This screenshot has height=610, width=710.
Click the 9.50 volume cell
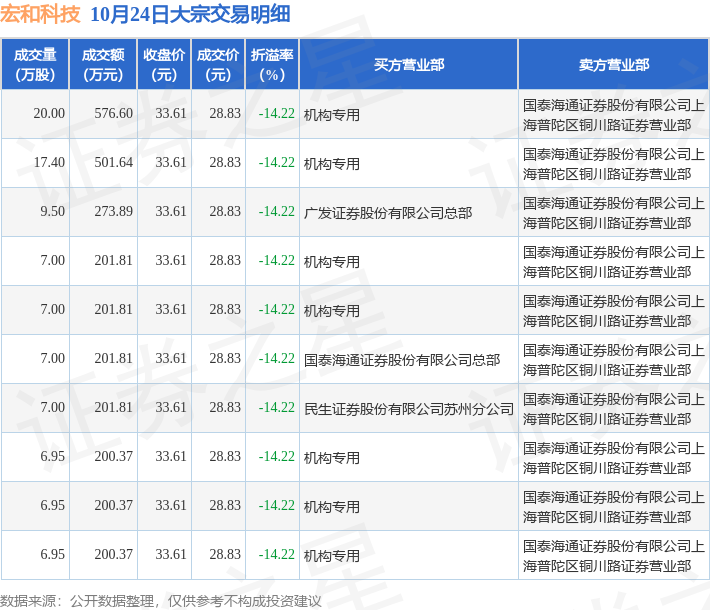click(x=52, y=212)
